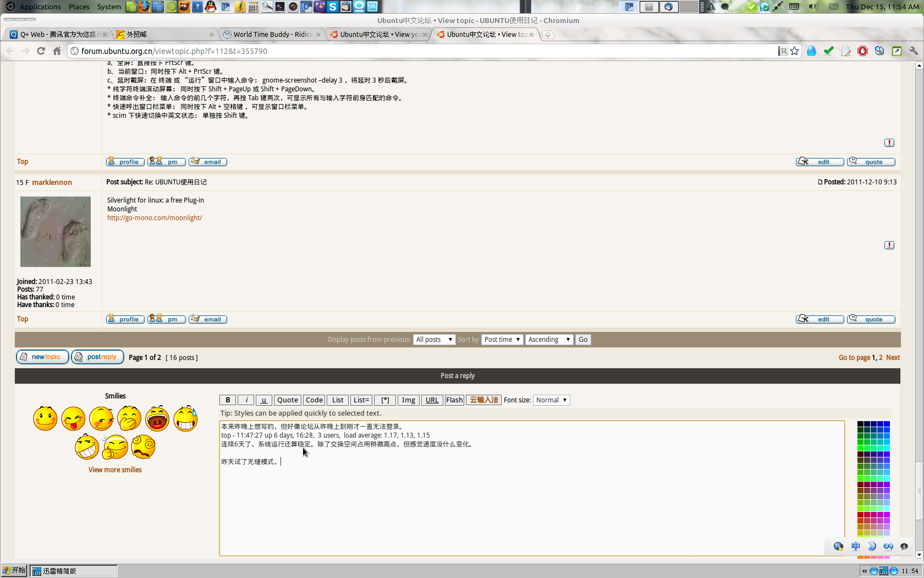Click the page scrollbar down arrow
924x578 pixels.
(x=919, y=554)
